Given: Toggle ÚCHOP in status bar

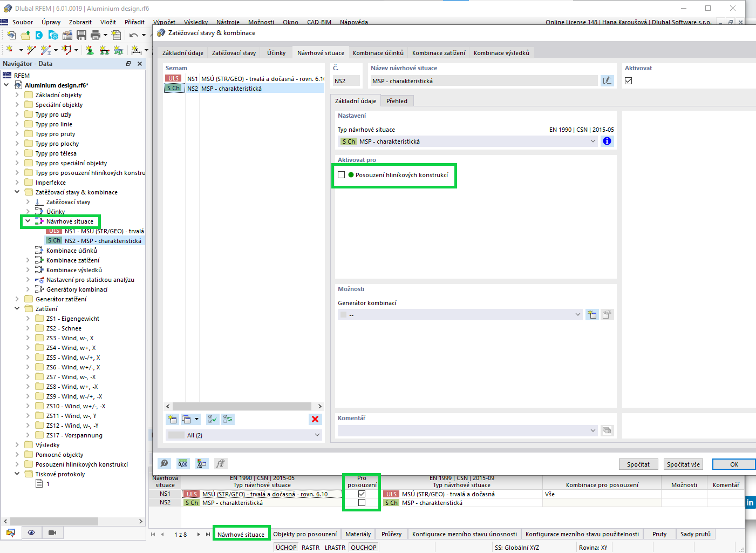Looking at the screenshot, I should 286,548.
